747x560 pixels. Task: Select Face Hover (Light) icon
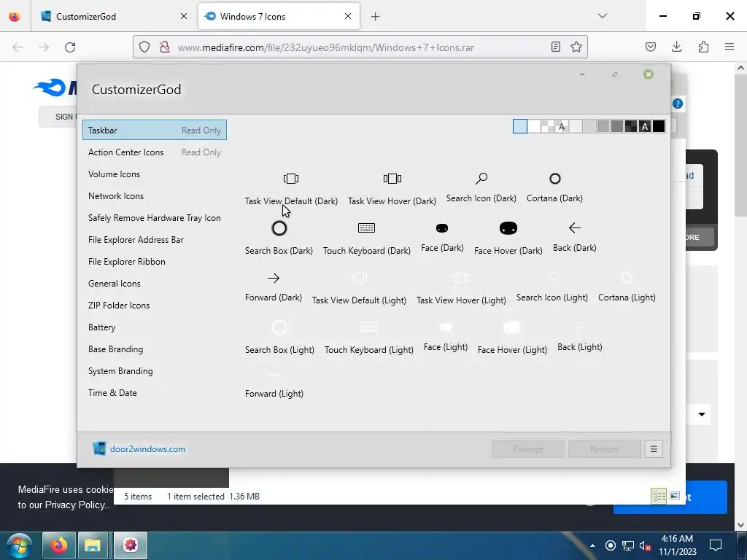[x=512, y=327]
